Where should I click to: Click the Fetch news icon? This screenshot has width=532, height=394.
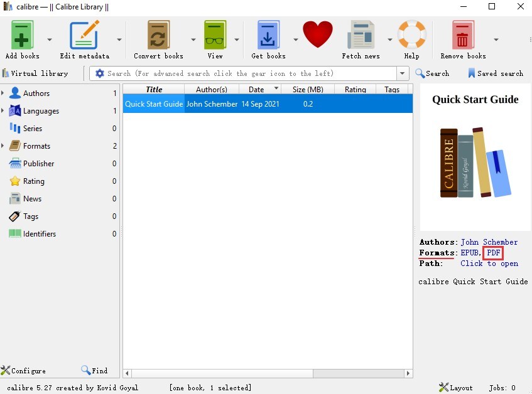point(361,35)
